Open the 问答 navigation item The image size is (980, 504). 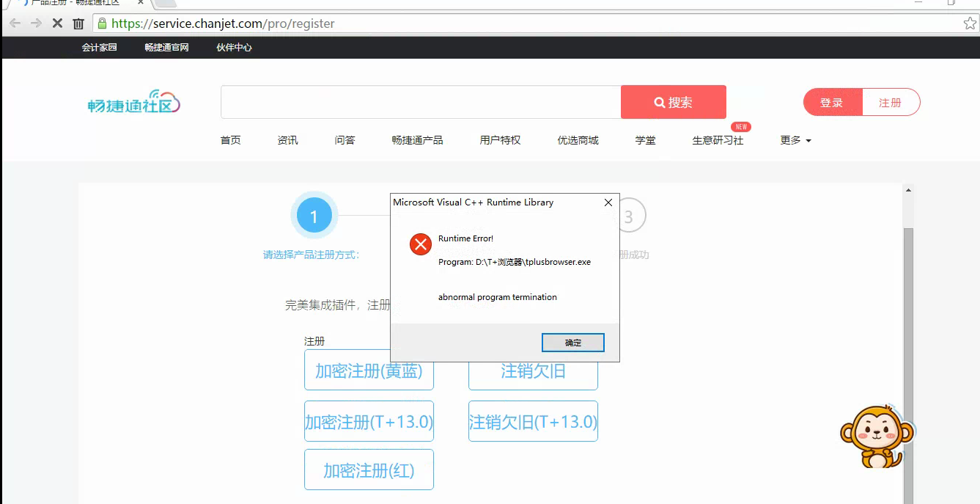click(x=345, y=140)
